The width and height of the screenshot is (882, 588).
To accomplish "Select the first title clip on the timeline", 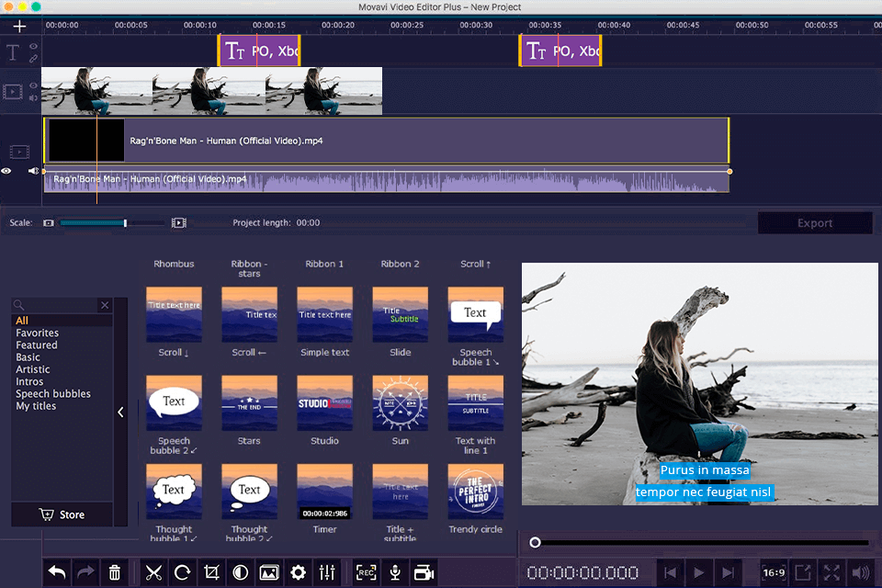I will [x=259, y=51].
